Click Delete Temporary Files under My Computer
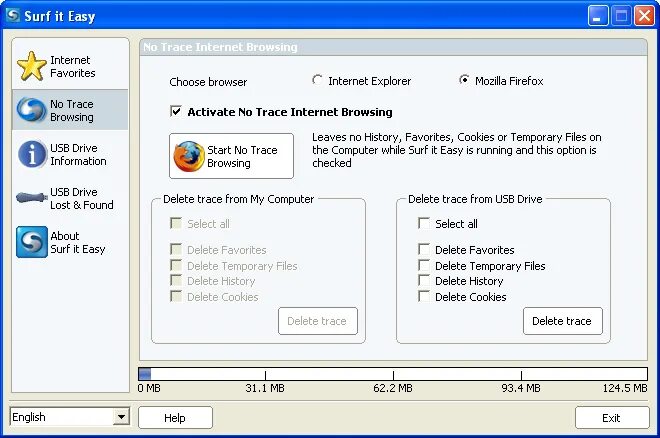Viewport: 660px width, 438px height. click(x=176, y=265)
